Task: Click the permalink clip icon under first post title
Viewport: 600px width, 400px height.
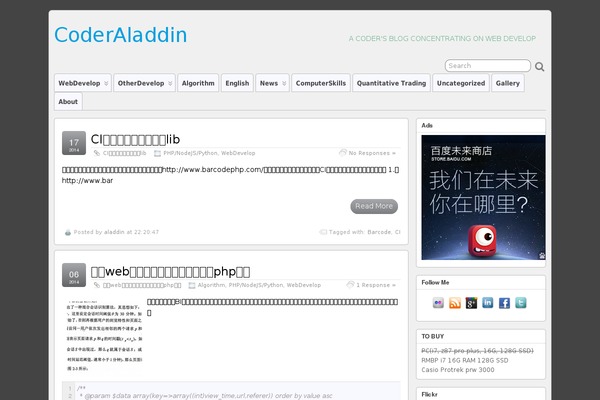Action: coord(97,153)
